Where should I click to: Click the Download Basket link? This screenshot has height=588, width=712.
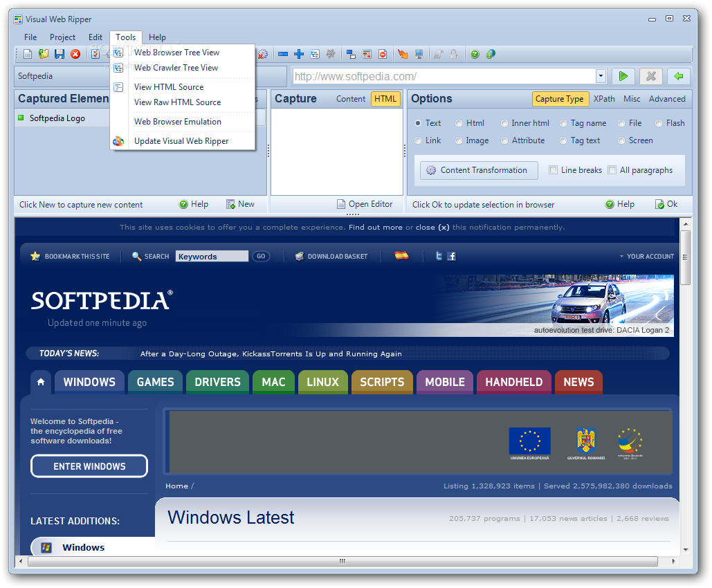coord(331,256)
